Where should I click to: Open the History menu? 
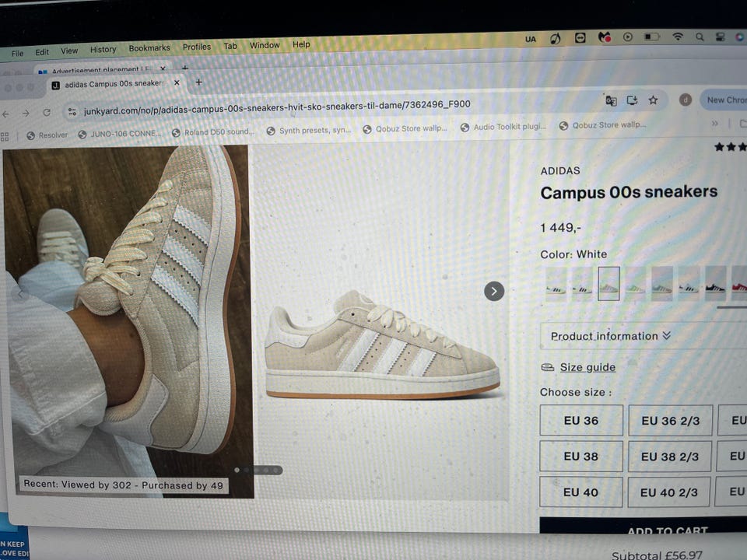[103, 49]
